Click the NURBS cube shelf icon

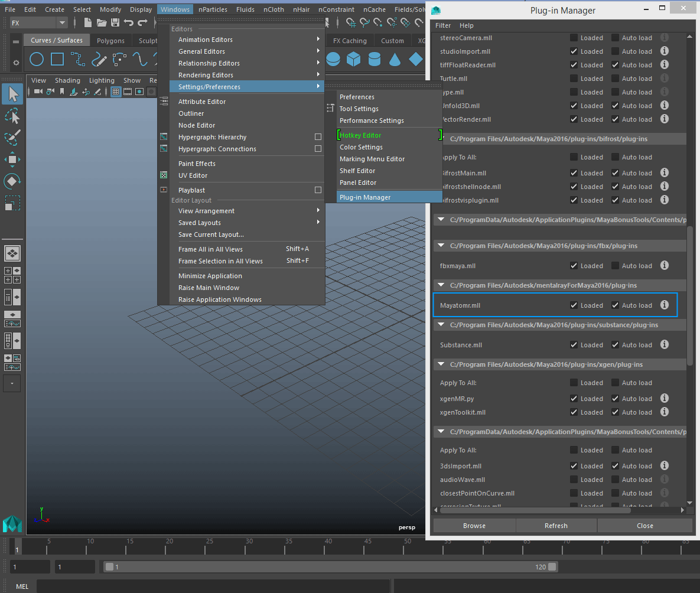(x=353, y=59)
